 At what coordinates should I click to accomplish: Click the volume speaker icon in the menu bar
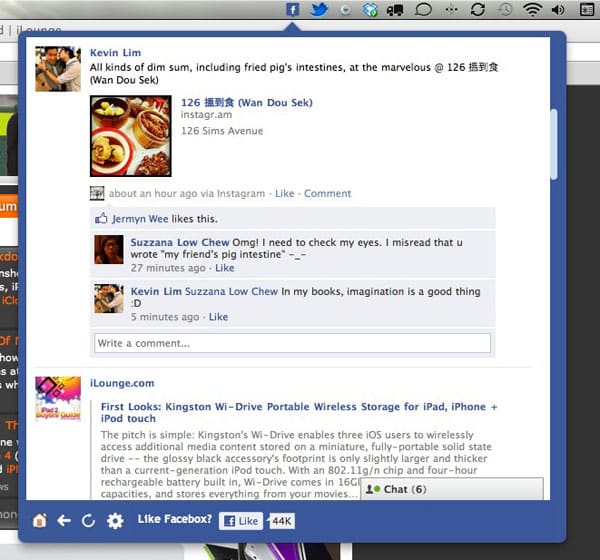558,10
